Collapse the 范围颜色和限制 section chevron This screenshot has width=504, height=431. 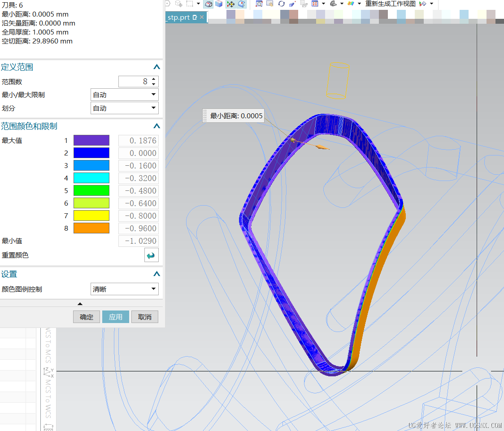(x=156, y=126)
